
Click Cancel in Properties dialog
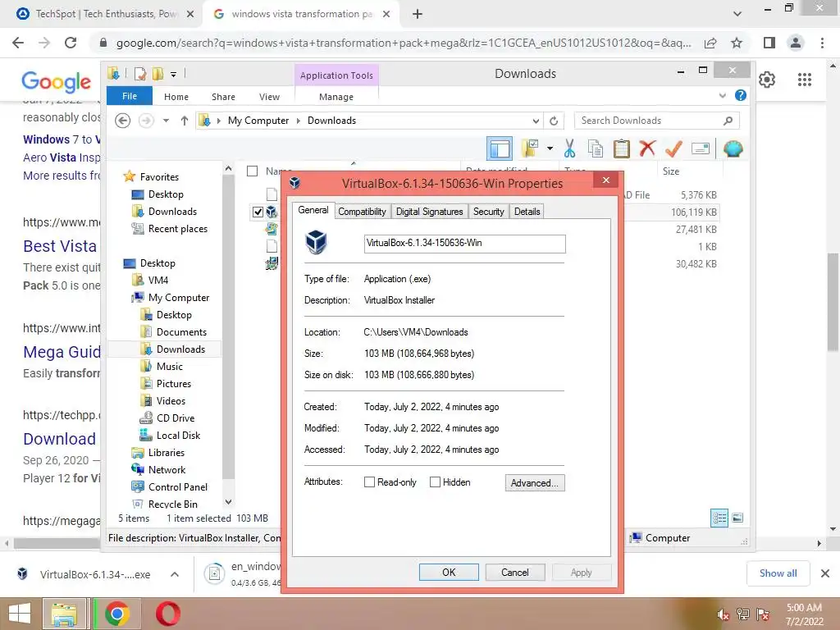coord(515,572)
